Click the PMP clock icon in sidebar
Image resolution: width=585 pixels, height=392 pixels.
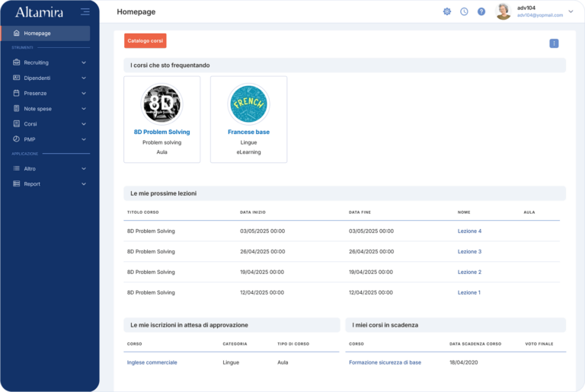[17, 139]
